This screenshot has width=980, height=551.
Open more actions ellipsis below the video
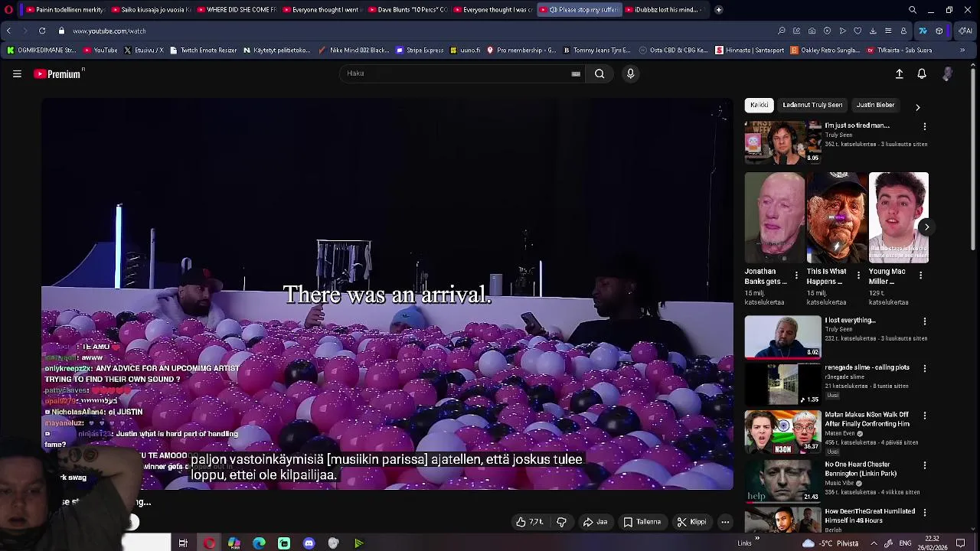725,522
